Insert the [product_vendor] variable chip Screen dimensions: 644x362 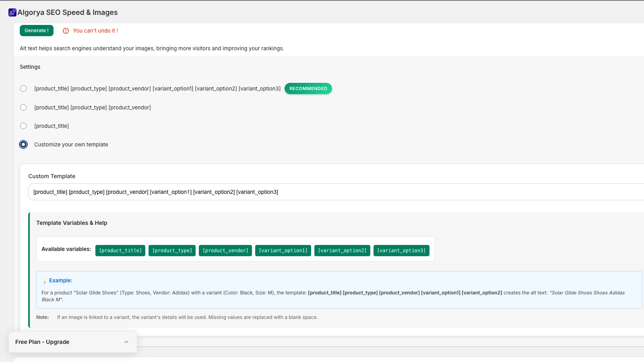click(x=225, y=251)
